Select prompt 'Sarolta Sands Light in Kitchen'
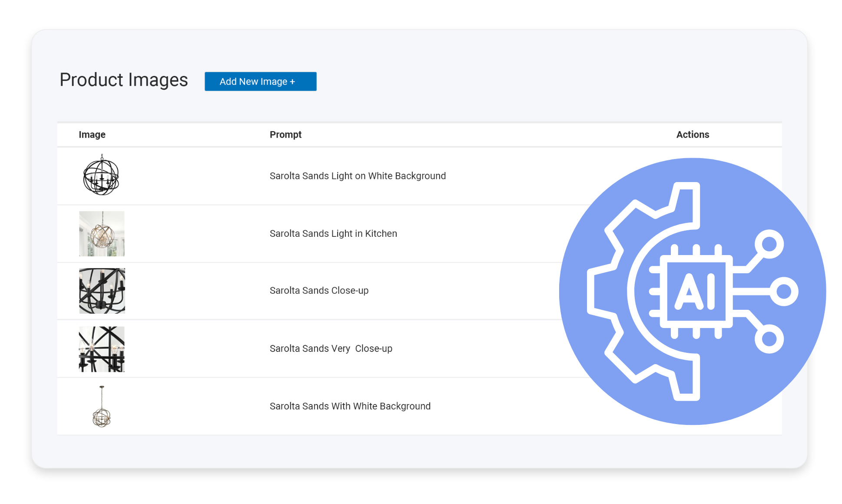The height and width of the screenshot is (504, 842). (x=333, y=234)
